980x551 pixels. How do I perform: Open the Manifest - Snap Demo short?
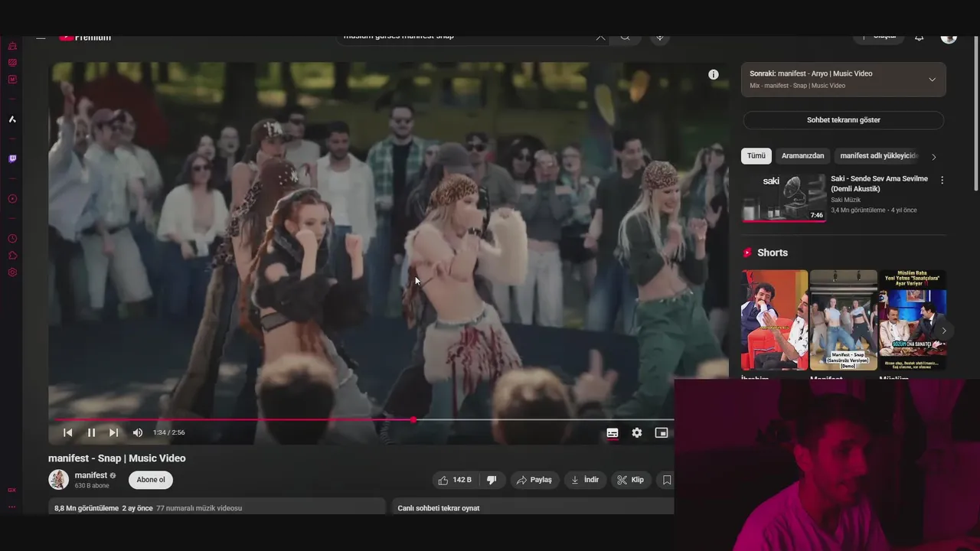point(843,320)
